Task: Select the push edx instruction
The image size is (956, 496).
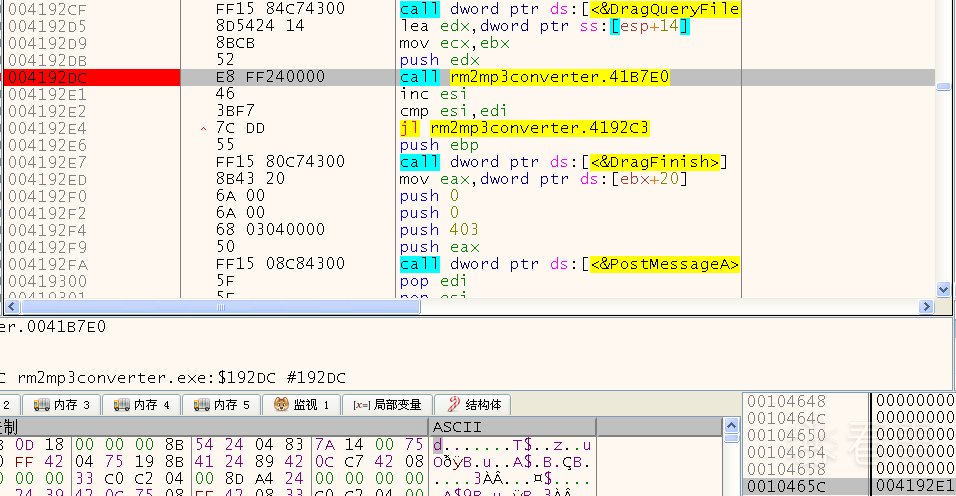Action: pyautogui.click(x=440, y=60)
